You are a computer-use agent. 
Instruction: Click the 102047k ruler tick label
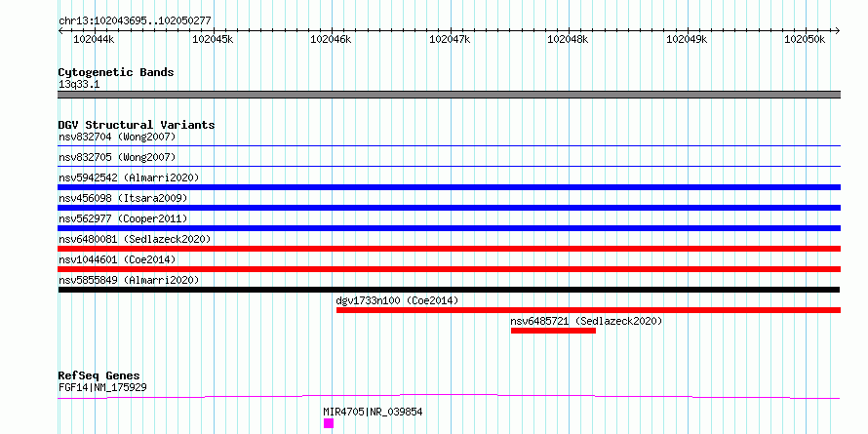pyautogui.click(x=450, y=39)
